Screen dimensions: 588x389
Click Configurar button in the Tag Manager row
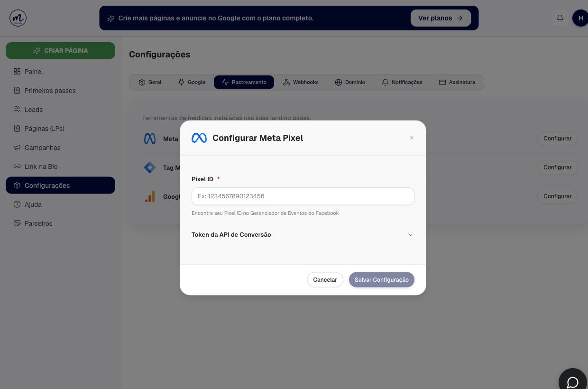tap(557, 167)
